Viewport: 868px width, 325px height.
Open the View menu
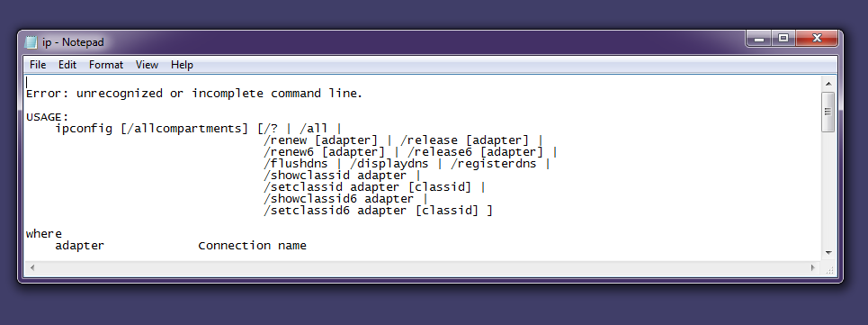pos(147,65)
